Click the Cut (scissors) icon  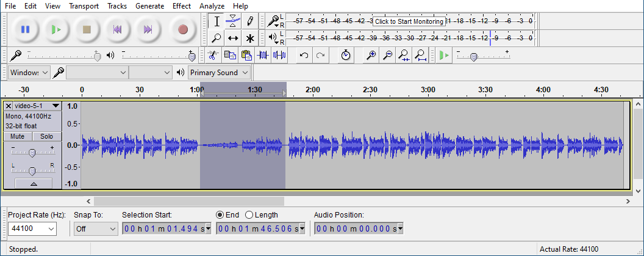tap(212, 55)
